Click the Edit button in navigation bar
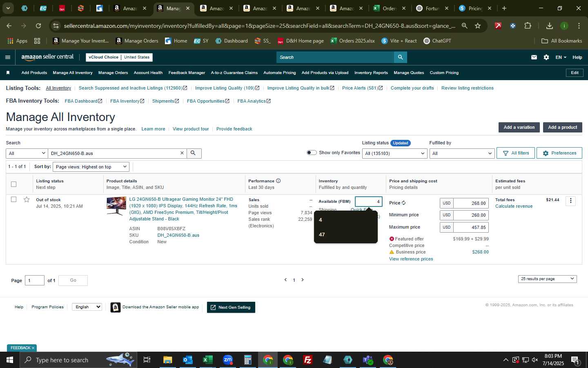 (x=575, y=73)
